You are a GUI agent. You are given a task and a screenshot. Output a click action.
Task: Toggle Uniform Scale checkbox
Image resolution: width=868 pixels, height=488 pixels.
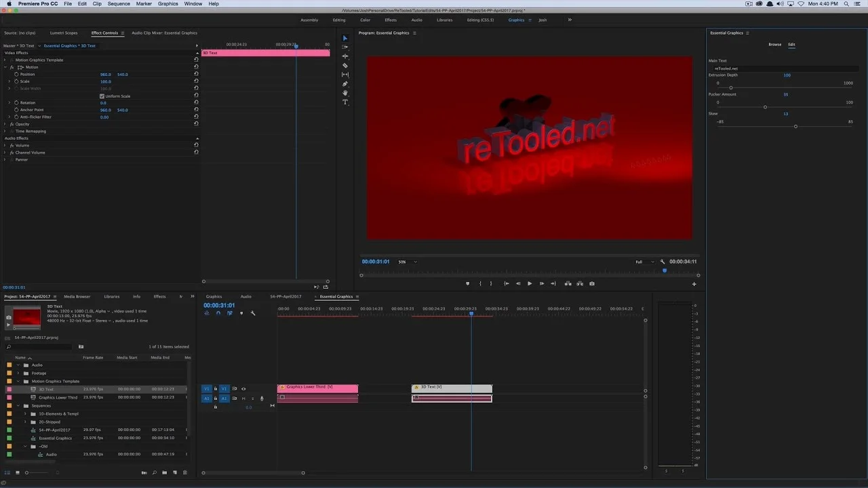point(102,96)
